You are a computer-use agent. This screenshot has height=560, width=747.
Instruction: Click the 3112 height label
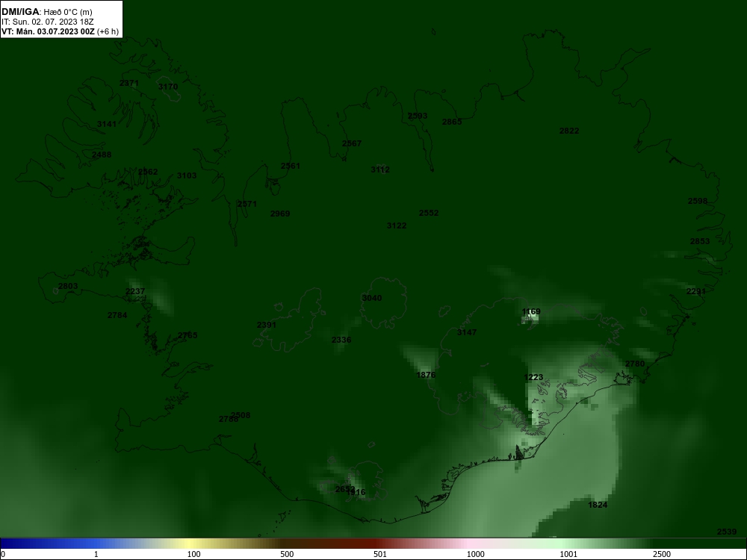(x=380, y=169)
